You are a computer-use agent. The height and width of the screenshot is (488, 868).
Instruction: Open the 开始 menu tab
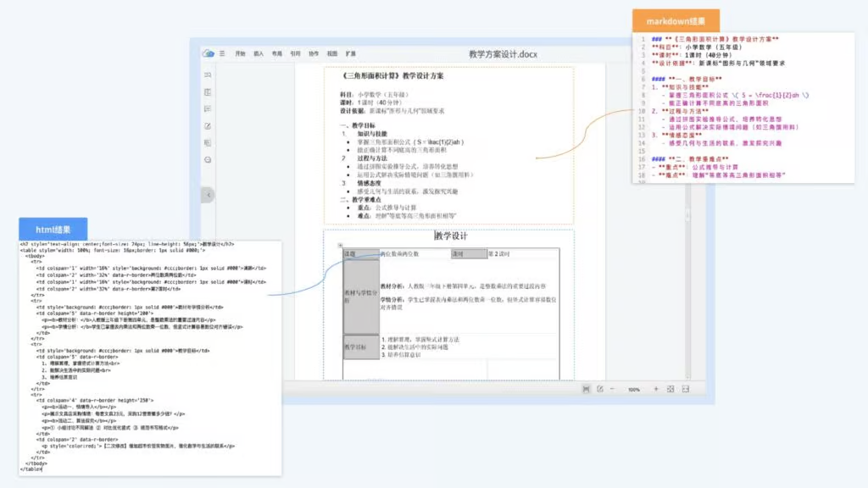(x=240, y=53)
